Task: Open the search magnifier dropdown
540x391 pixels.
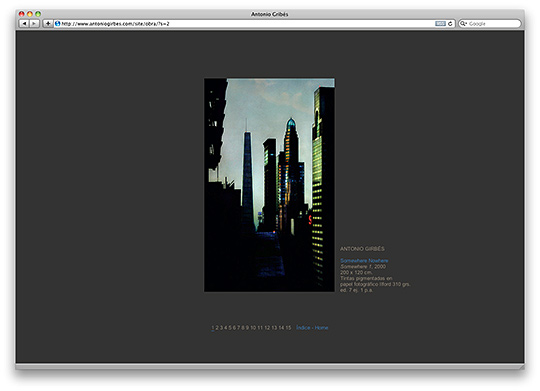Action: (464, 23)
